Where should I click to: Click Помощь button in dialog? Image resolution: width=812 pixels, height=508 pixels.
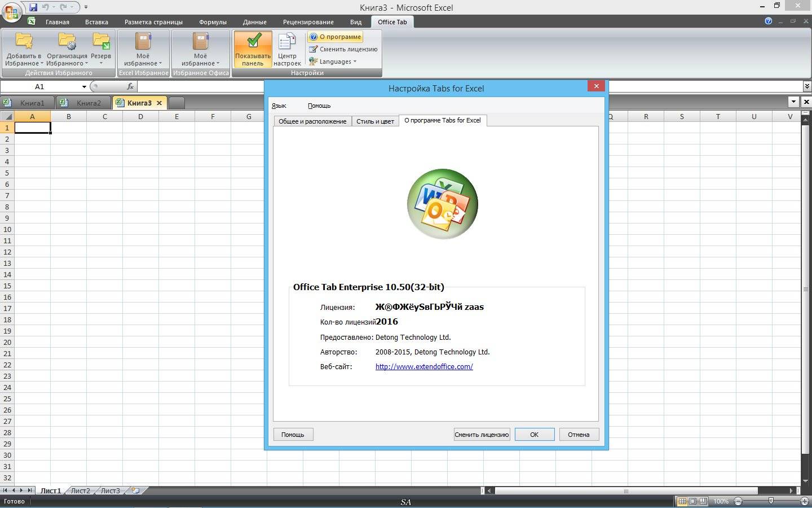pos(293,434)
